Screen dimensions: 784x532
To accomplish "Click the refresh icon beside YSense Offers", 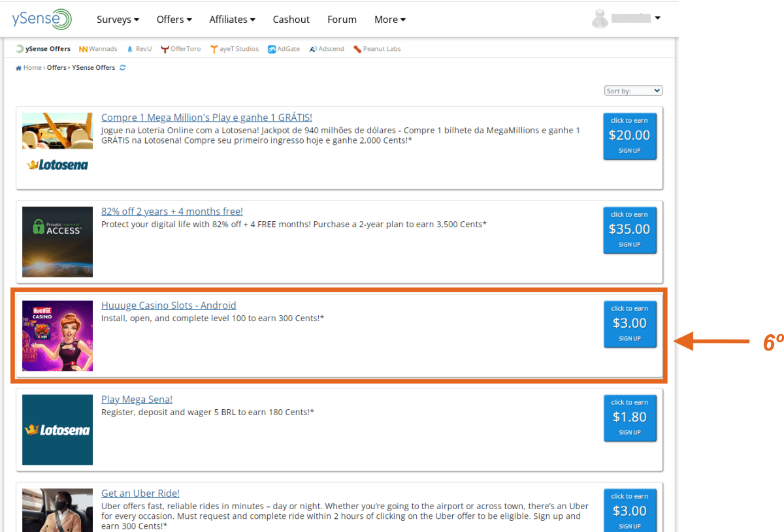I will 123,68.
